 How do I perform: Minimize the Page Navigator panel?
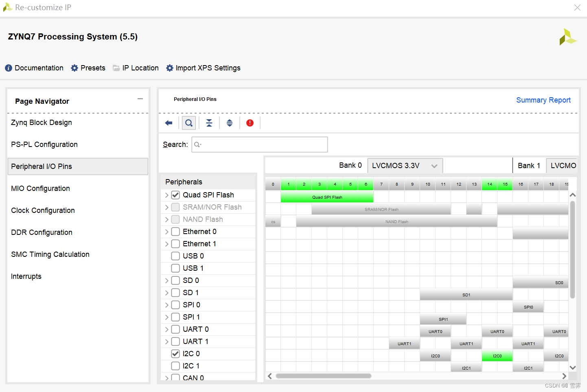click(140, 99)
